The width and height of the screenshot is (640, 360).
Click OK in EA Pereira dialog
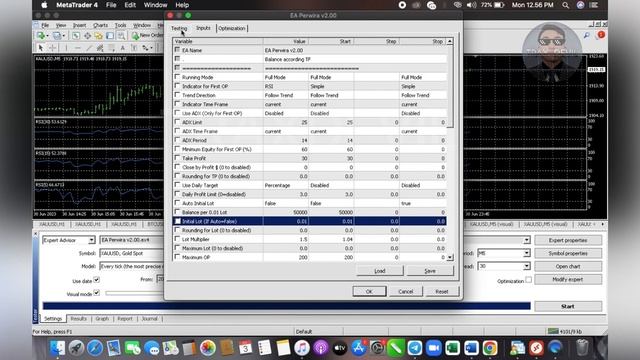pyautogui.click(x=369, y=291)
